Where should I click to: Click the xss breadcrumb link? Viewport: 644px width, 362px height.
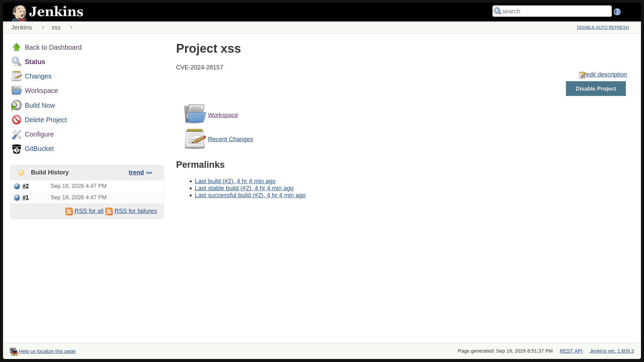(56, 28)
